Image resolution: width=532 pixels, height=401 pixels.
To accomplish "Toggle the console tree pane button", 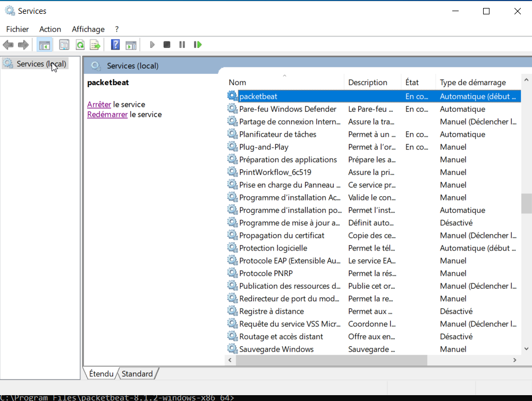I will (x=45, y=45).
